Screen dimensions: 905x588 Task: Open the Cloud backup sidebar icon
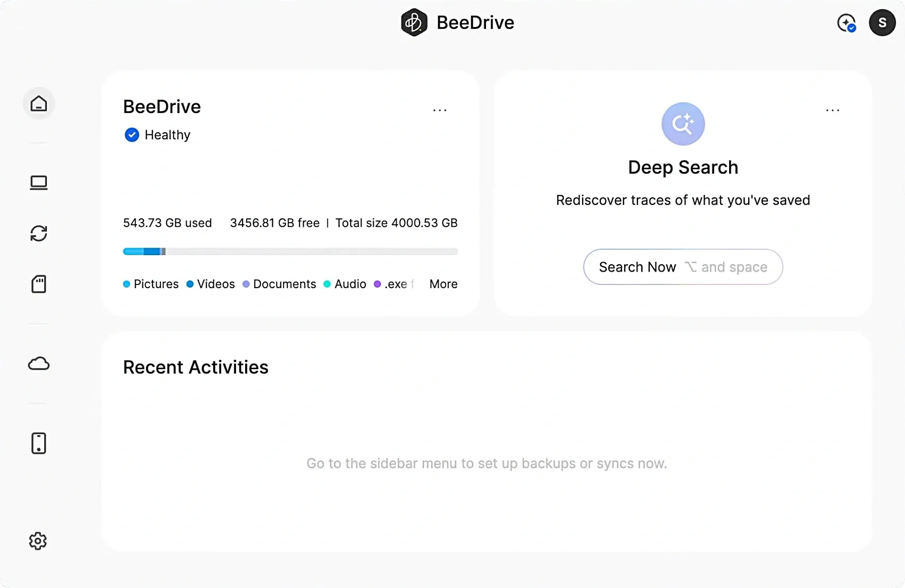(x=38, y=364)
